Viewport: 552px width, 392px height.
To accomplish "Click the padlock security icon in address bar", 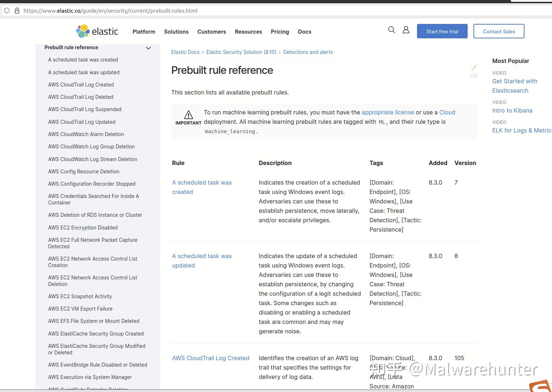I will click(17, 10).
